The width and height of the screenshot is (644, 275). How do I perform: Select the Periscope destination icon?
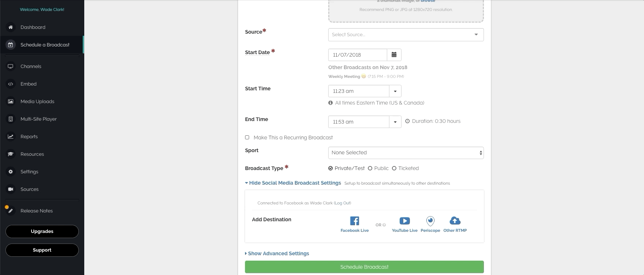point(430,221)
